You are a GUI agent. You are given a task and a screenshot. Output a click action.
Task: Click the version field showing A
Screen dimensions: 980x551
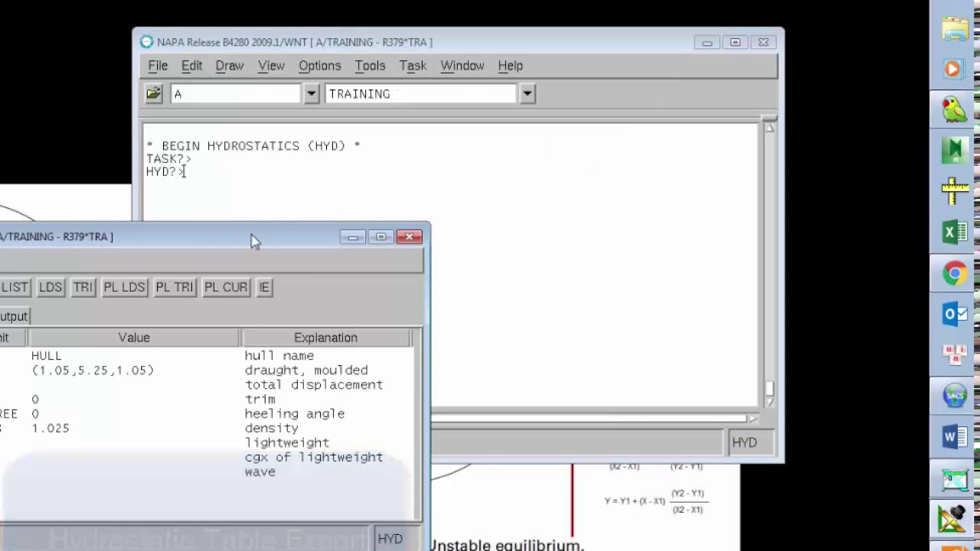point(236,94)
